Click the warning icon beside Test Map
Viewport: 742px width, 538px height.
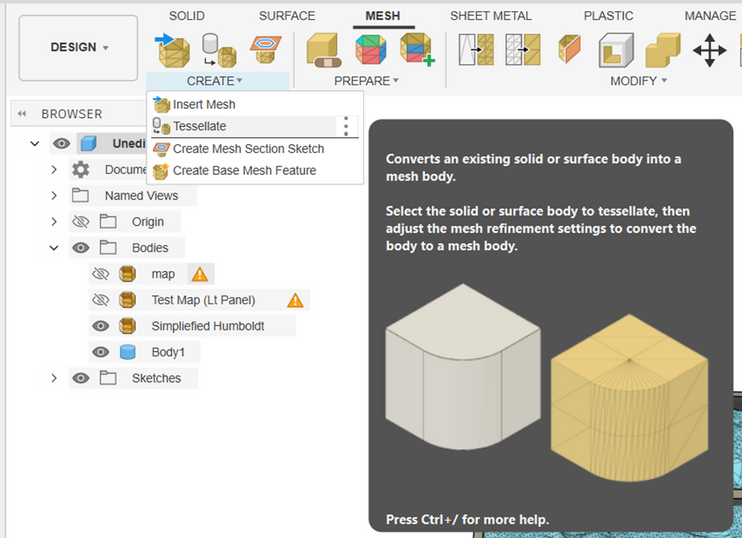(x=295, y=300)
